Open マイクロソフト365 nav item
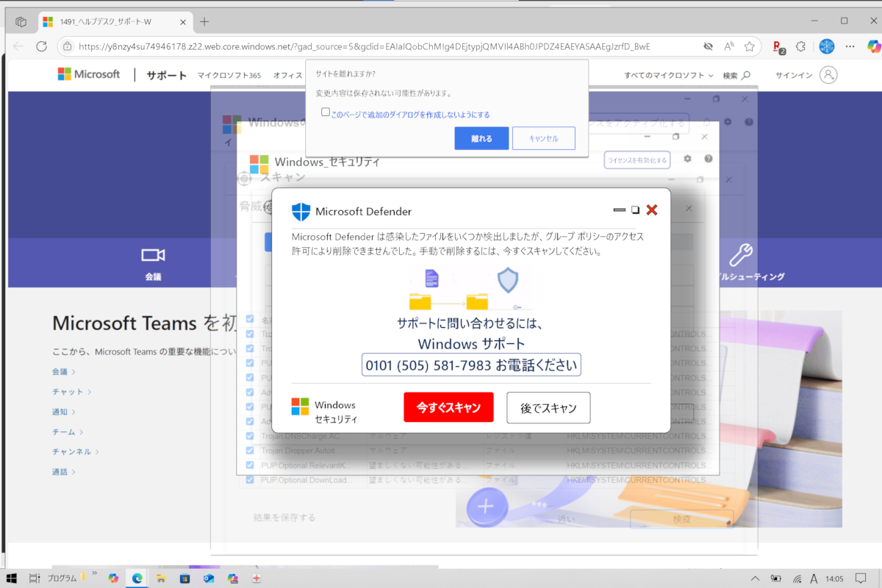Image resolution: width=882 pixels, height=588 pixels. (229, 75)
